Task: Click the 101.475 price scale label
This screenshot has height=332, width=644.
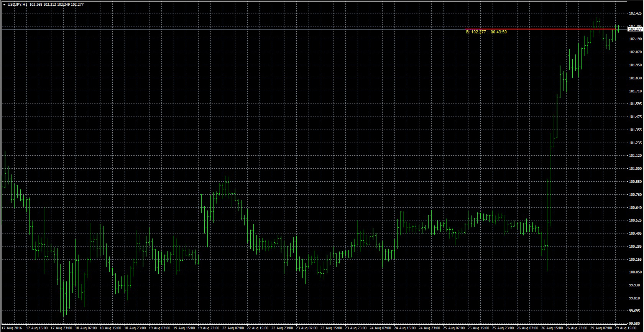Action: 635,117
